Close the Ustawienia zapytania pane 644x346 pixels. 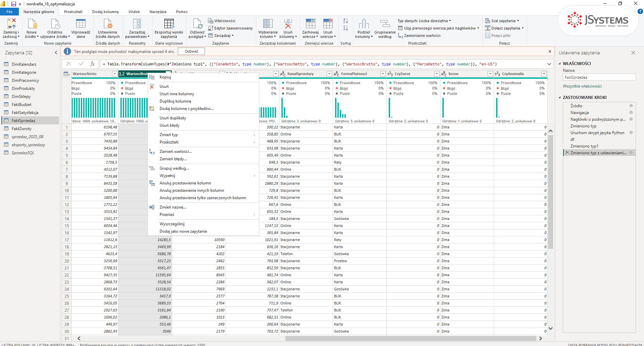click(x=633, y=53)
